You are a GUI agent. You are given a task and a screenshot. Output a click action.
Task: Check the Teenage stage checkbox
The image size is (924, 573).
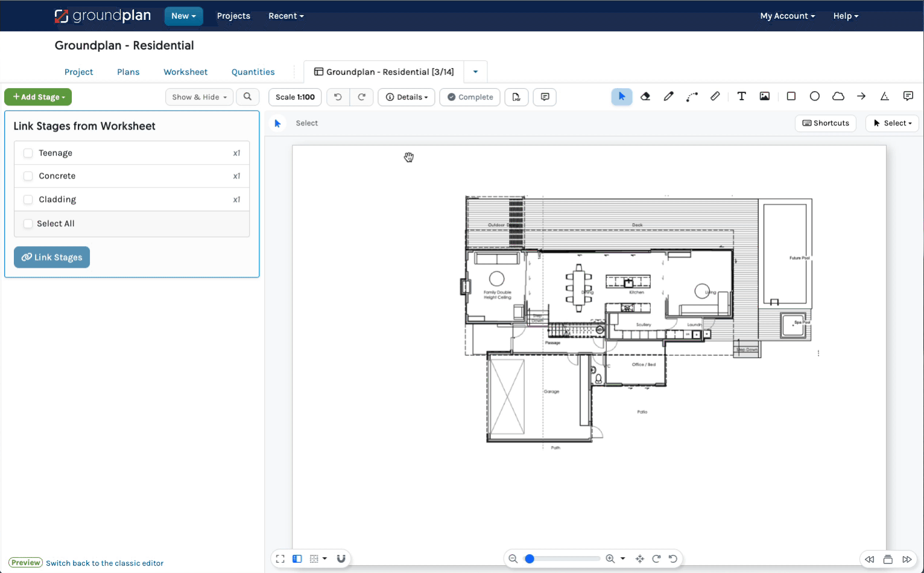(x=28, y=153)
